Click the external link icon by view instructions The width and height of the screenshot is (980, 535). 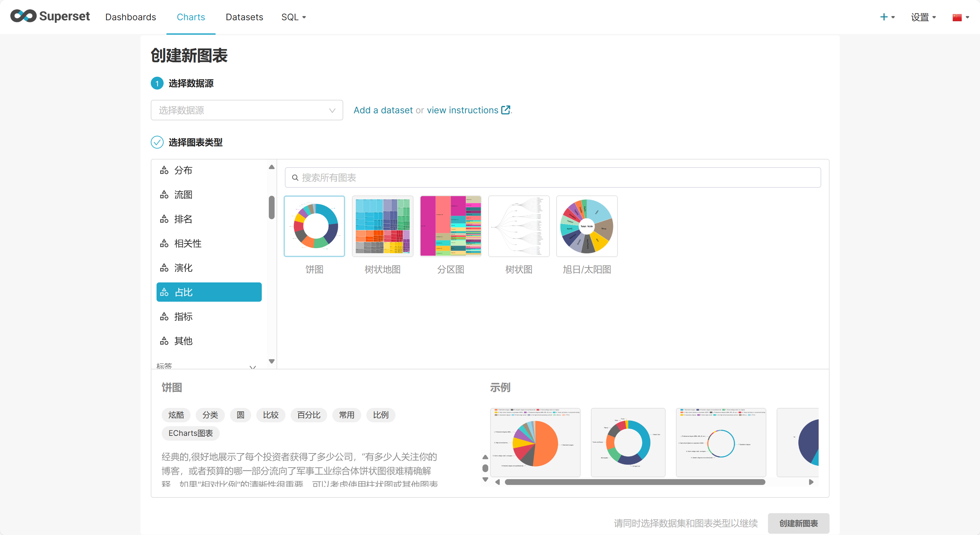(506, 110)
